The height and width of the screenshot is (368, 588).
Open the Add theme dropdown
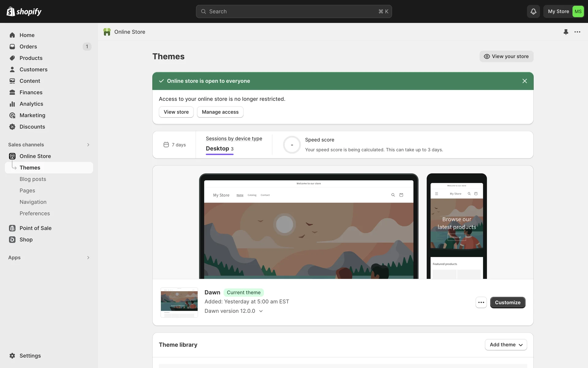click(x=506, y=345)
